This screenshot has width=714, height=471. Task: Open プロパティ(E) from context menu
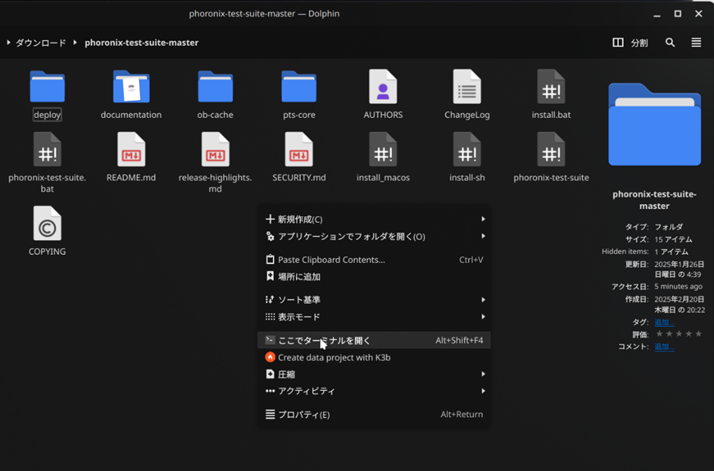(x=374, y=415)
